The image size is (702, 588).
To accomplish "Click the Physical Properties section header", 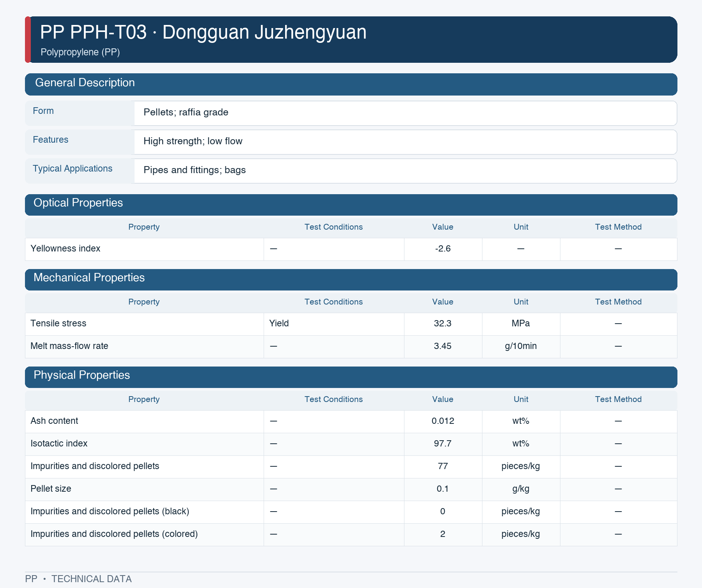I will 351,377.
